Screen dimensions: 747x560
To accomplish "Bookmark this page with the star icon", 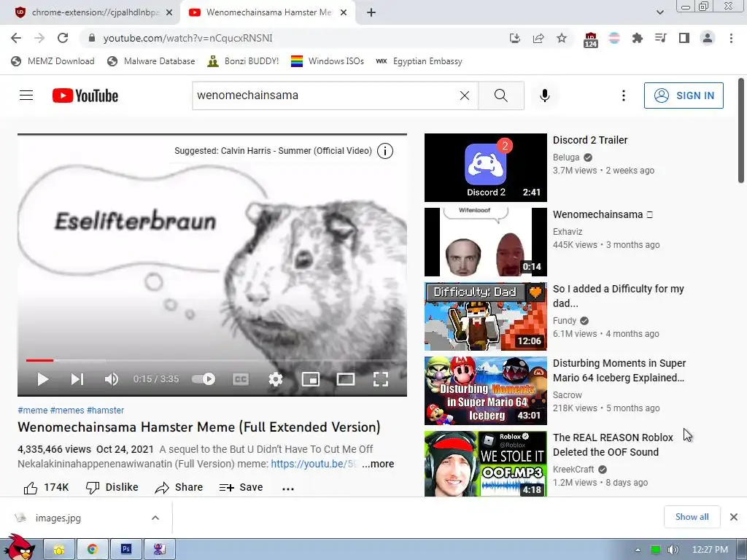I will 562,38.
